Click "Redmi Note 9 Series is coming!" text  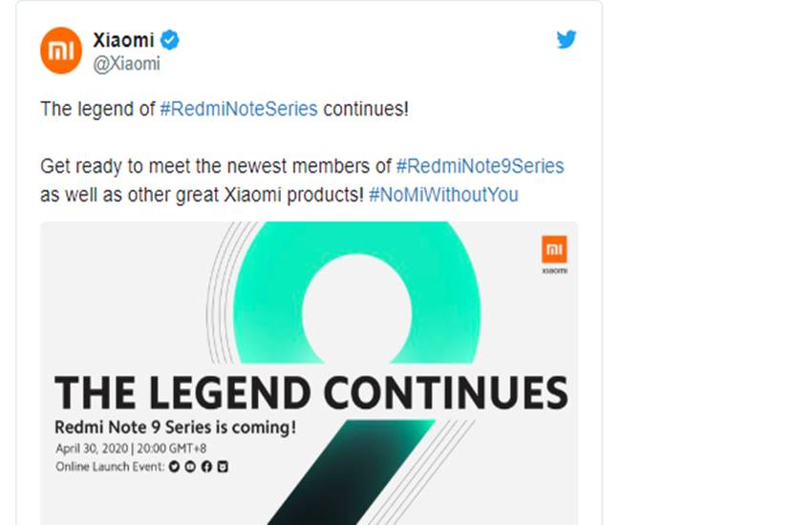[x=175, y=427]
